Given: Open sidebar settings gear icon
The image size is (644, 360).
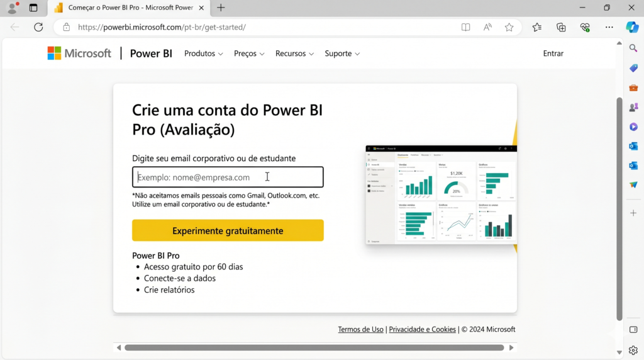Looking at the screenshot, I should [x=633, y=350].
